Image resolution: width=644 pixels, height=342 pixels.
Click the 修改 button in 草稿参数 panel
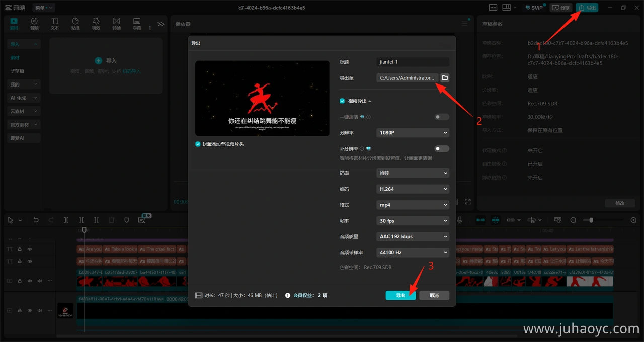[620, 203]
